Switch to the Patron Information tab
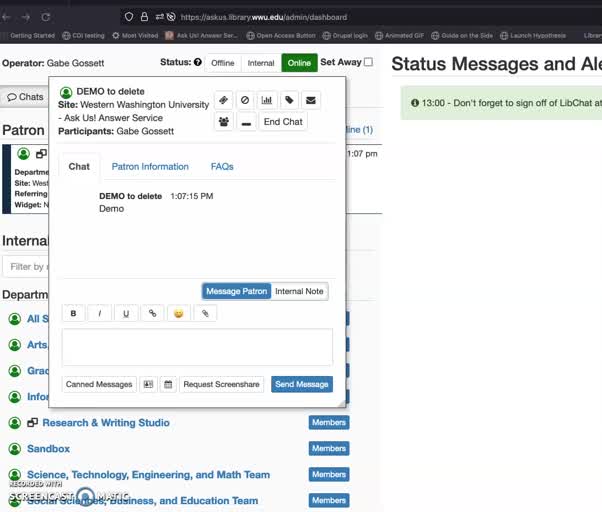 pos(150,167)
